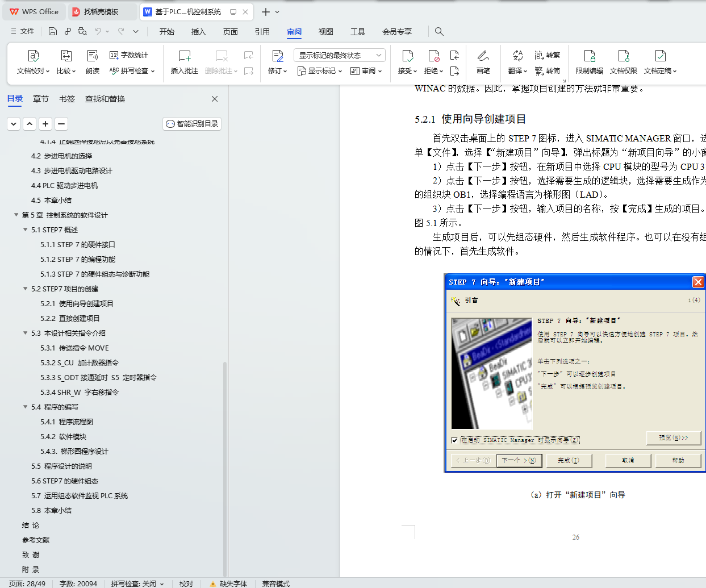
Task: Jump to 5.3.1 传送指令 MOVE heading
Action: (x=74, y=348)
